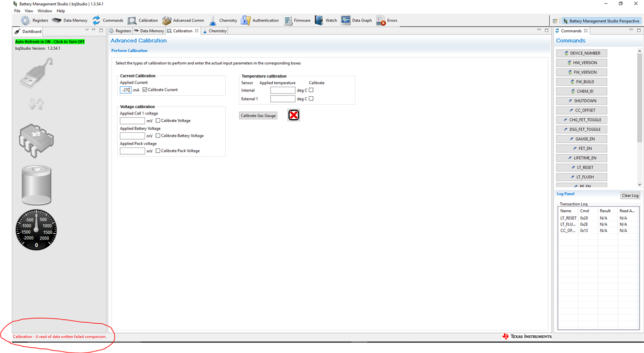The height and width of the screenshot is (353, 644).
Task: Send the FET_EN command
Action: click(x=582, y=149)
